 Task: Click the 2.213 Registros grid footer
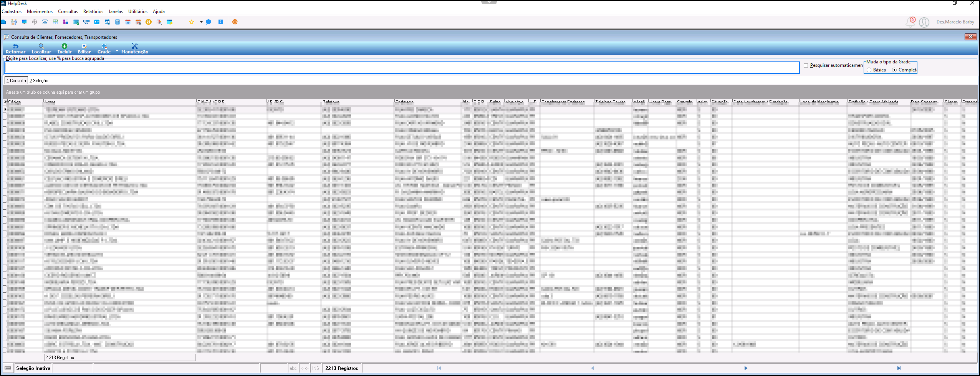pos(120,358)
